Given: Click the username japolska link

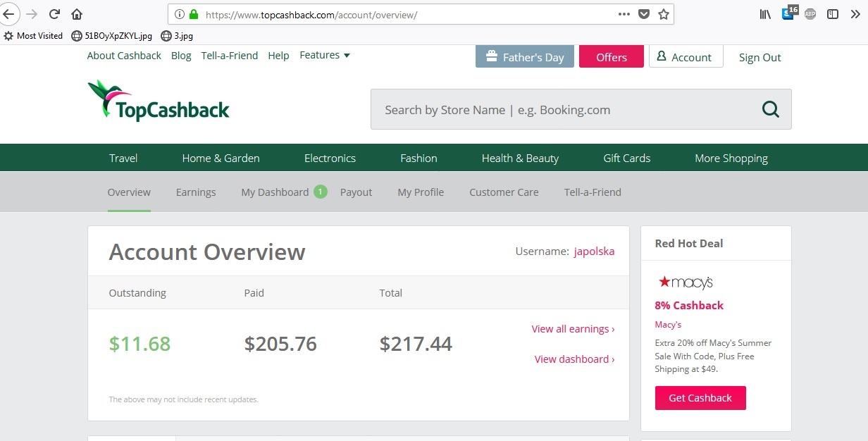Looking at the screenshot, I should (594, 251).
